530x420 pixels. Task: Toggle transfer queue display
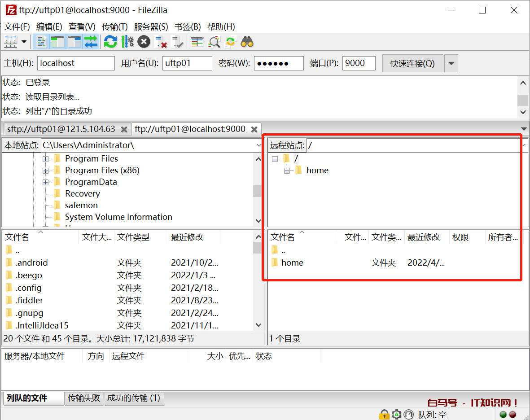(x=91, y=42)
